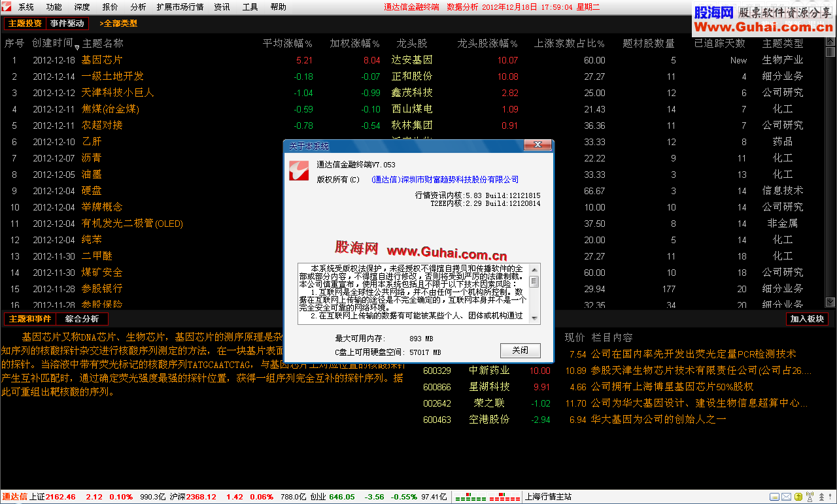Click the 加入板块 button

pyautogui.click(x=808, y=319)
